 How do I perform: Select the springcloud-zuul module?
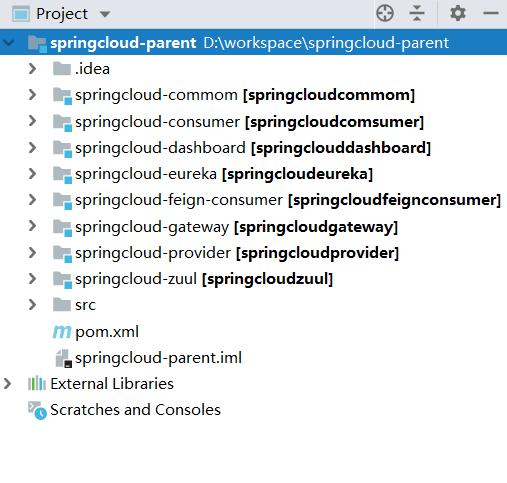click(x=204, y=279)
